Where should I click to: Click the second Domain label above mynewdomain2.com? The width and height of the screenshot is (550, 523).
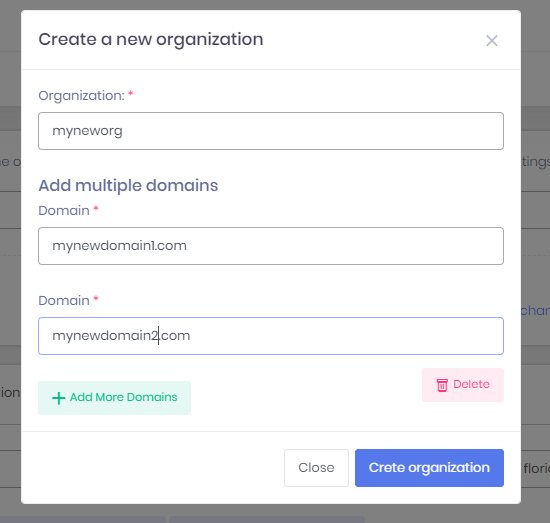click(x=64, y=301)
